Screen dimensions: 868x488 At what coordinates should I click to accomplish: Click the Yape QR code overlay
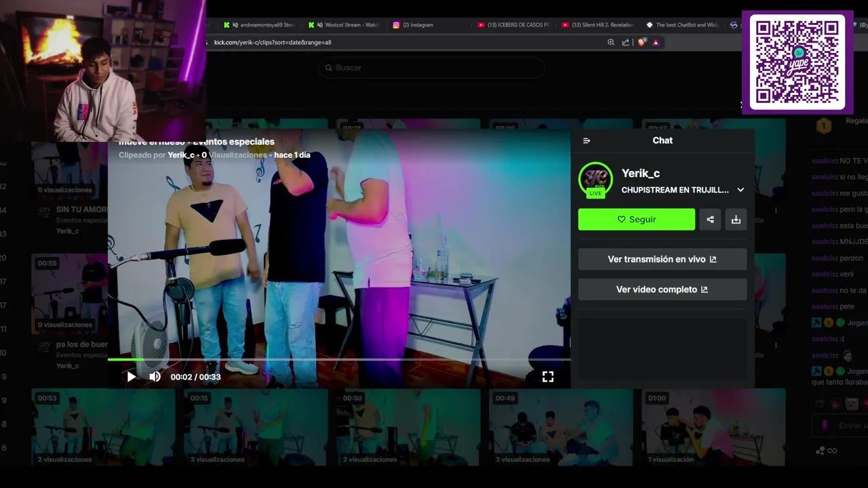coord(797,62)
